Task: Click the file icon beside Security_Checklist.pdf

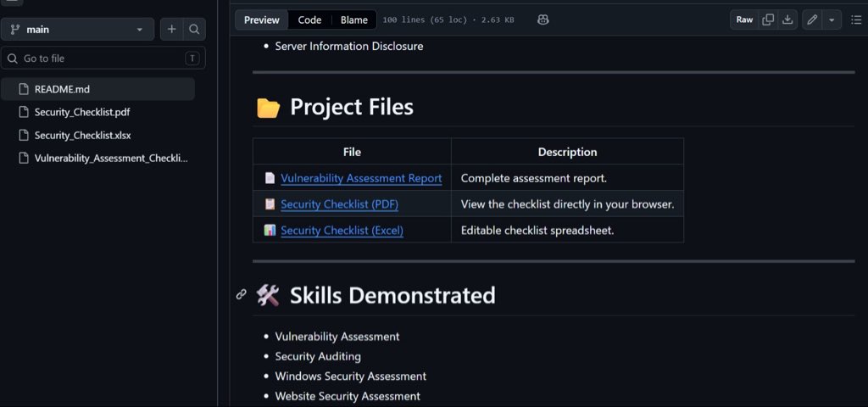Action: coord(23,112)
